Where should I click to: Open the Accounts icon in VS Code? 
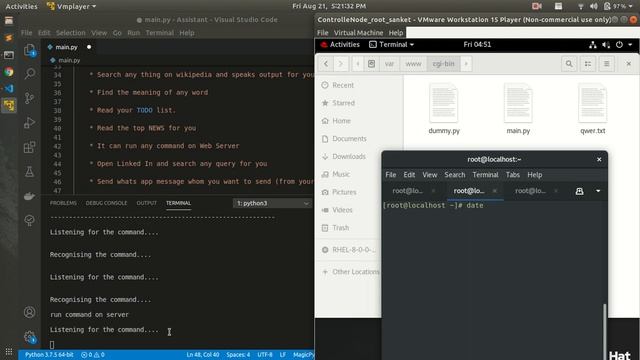pyautogui.click(x=29, y=312)
